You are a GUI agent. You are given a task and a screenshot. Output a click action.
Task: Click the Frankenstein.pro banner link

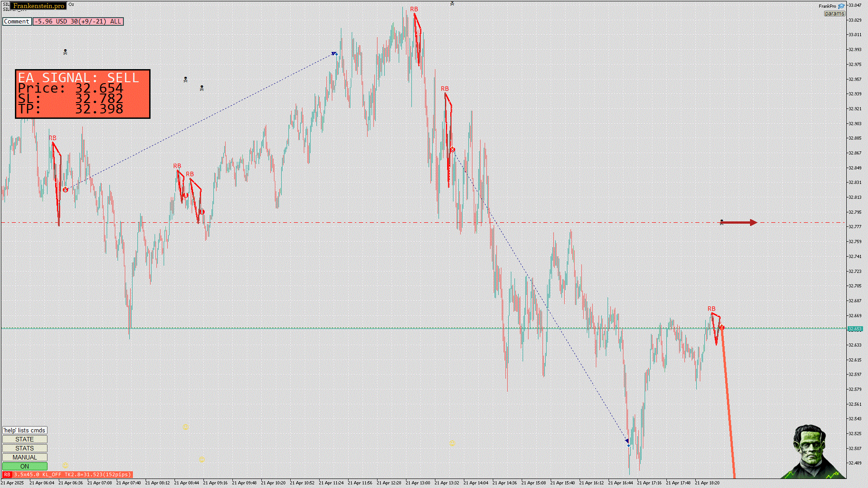point(38,6)
